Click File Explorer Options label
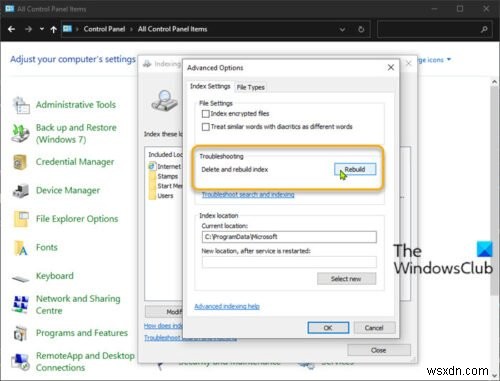The image size is (500, 381). coord(77,219)
